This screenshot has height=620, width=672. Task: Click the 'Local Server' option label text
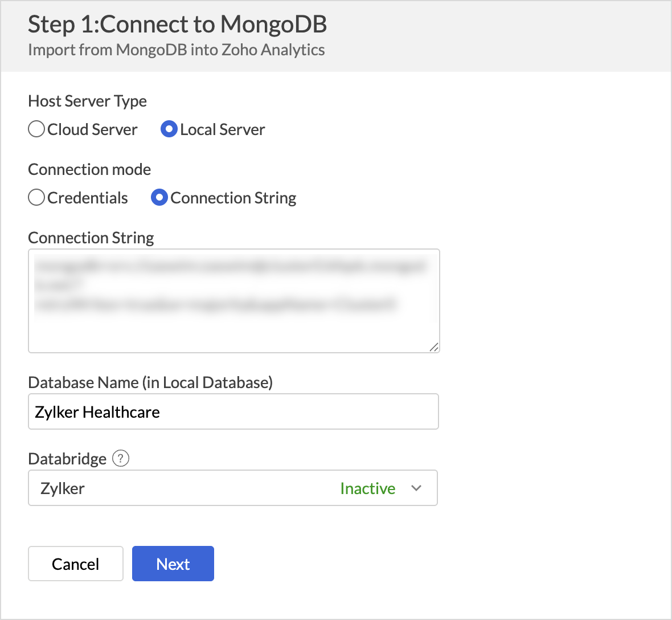point(223,129)
